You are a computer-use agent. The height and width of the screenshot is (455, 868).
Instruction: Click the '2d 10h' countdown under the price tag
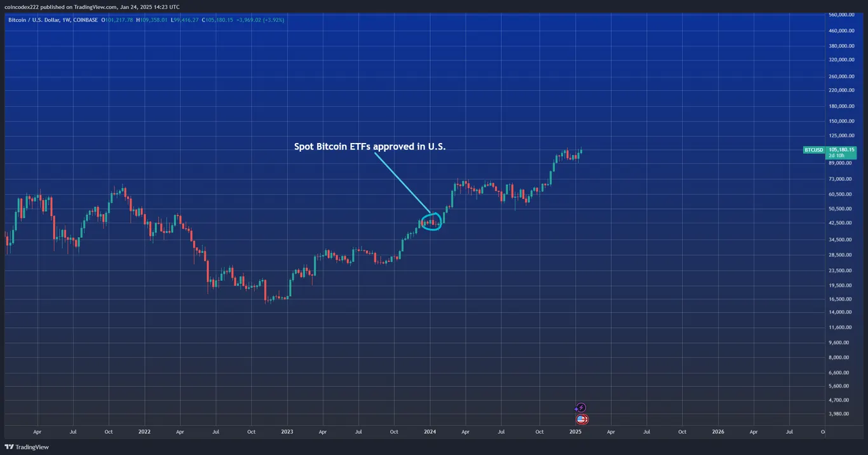836,156
